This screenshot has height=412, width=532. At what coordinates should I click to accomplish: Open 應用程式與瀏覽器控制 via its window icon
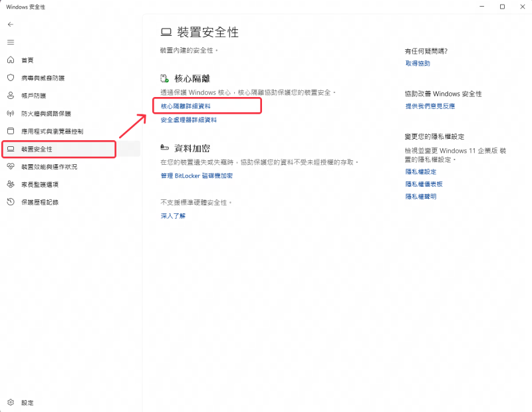coord(11,131)
